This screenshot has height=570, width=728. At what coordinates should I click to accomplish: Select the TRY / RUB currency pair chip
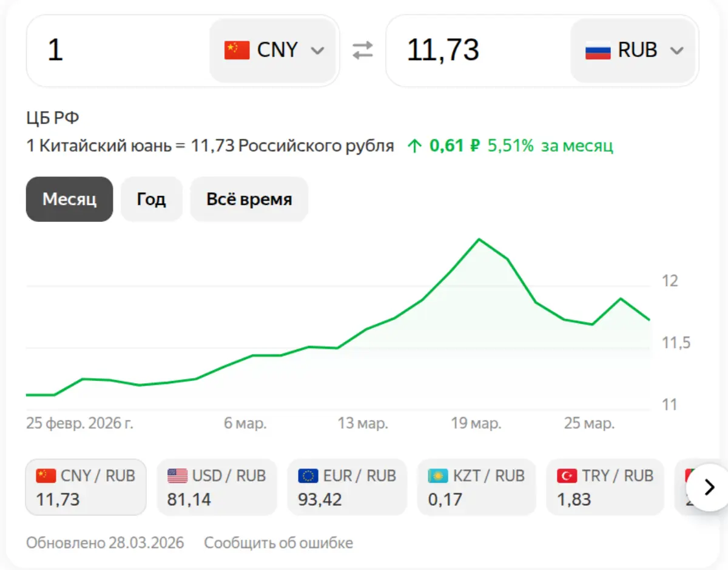tap(605, 487)
